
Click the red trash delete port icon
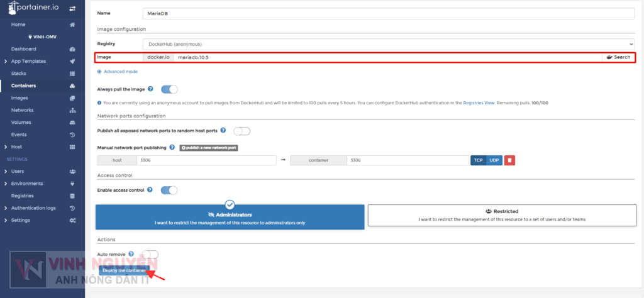pos(509,160)
